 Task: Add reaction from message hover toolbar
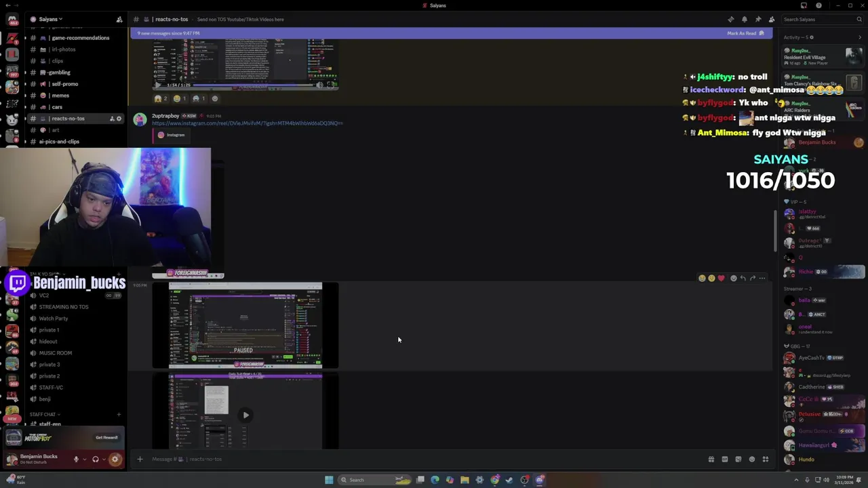(734, 279)
